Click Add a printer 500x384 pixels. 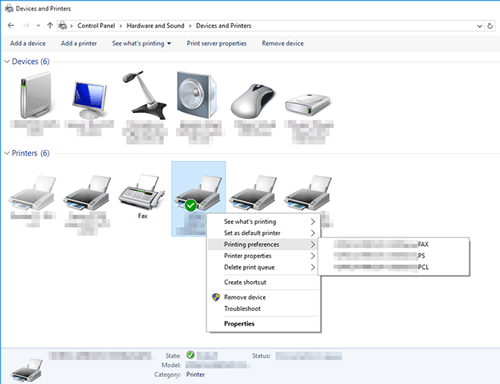coord(79,43)
